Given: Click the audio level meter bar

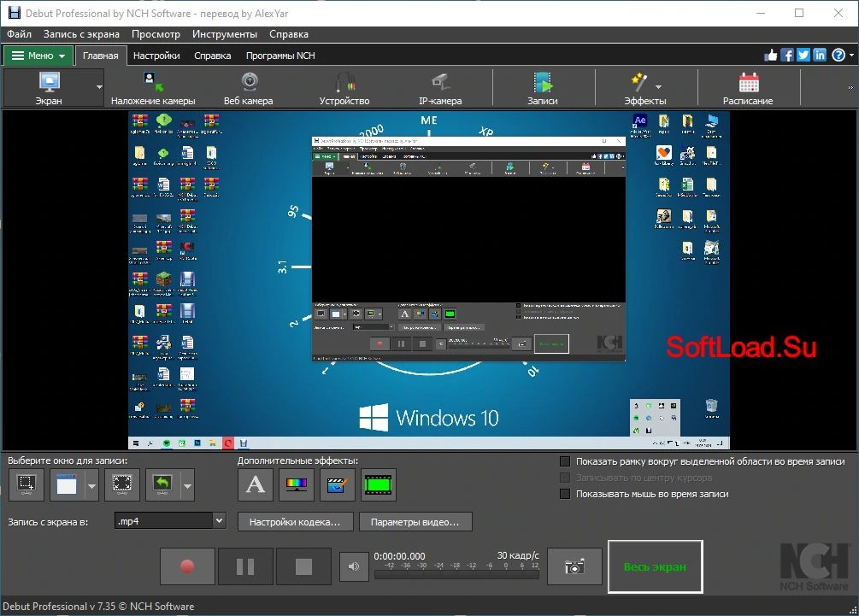Looking at the screenshot, I should (457, 574).
